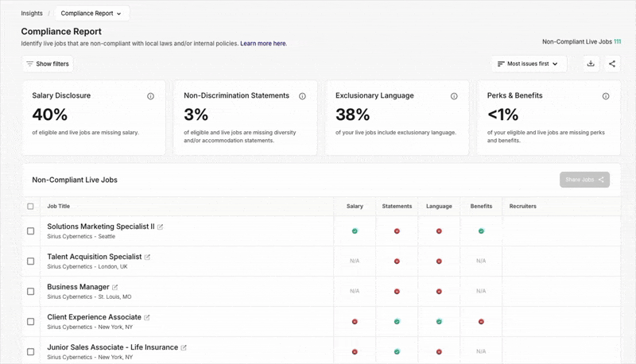Check the Solutions Marketing Specialist II row checkbox

pos(31,231)
